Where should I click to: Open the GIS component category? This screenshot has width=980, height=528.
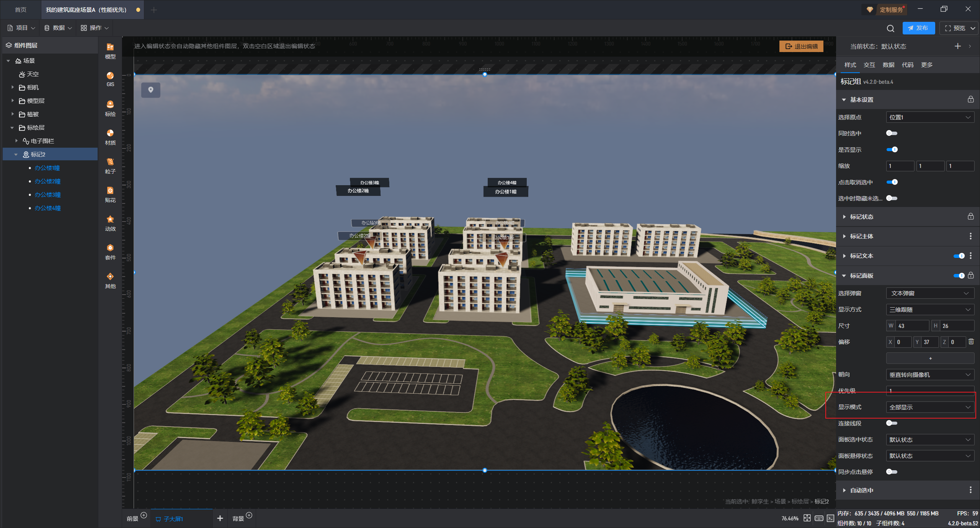tap(110, 79)
